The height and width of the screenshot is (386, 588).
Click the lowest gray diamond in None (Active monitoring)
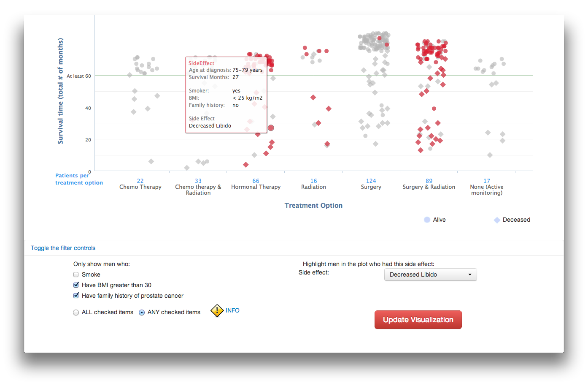click(x=490, y=155)
